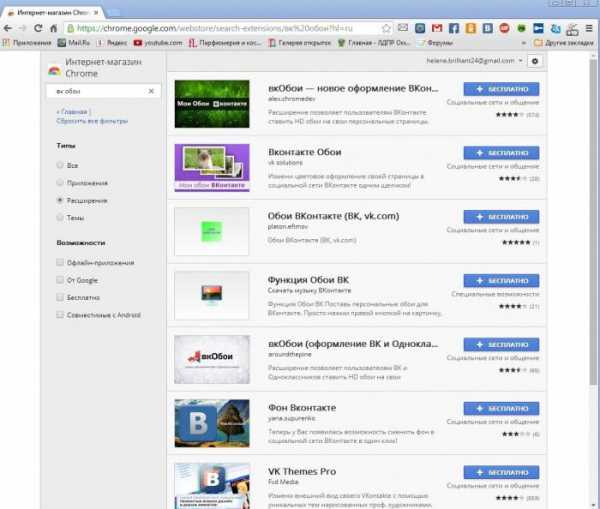
Task: Open the red round extension icon
Action: [504, 28]
